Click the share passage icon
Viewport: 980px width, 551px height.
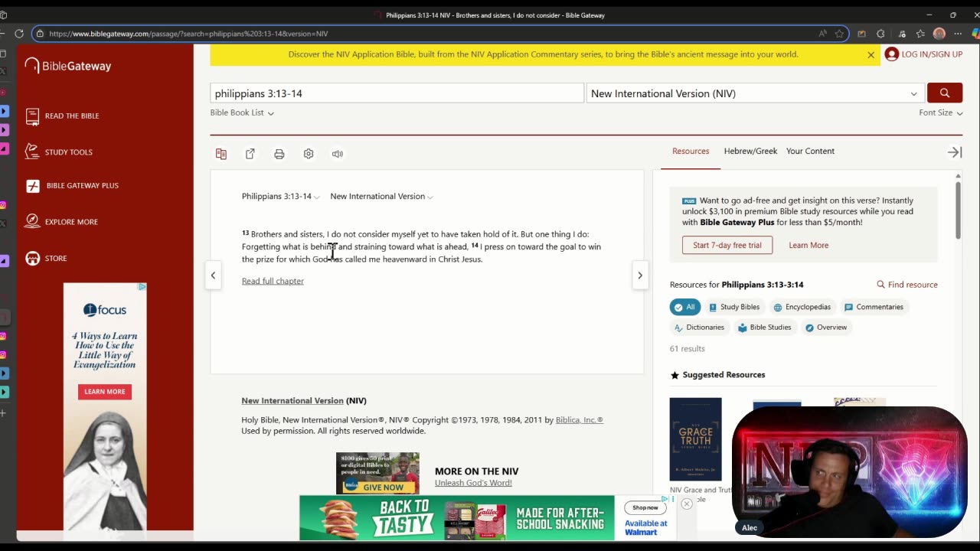(250, 154)
